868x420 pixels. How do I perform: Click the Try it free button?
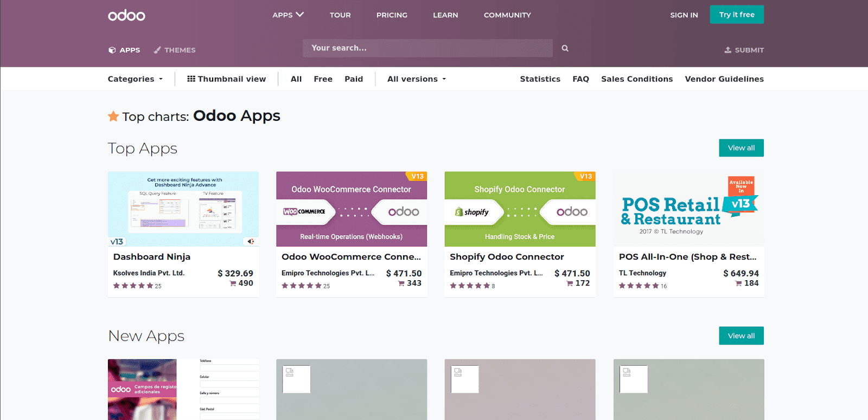pyautogui.click(x=736, y=15)
